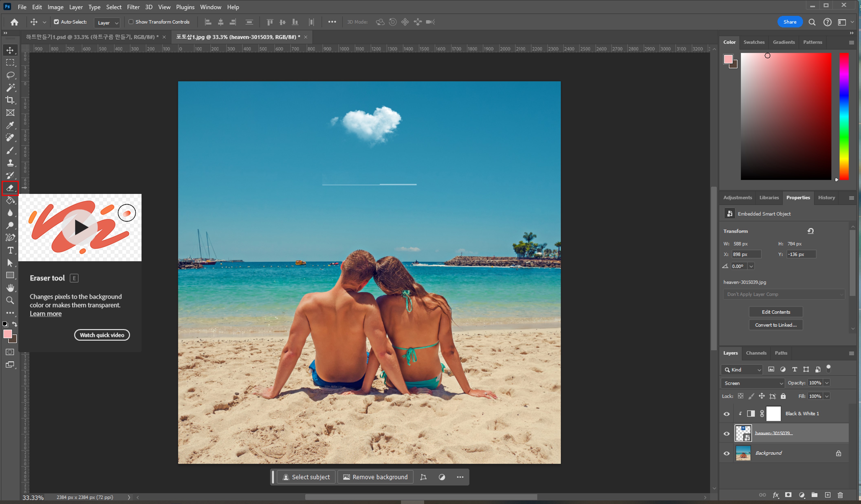The image size is (861, 504).
Task: Choose the Horizontal Type tool
Action: click(10, 250)
